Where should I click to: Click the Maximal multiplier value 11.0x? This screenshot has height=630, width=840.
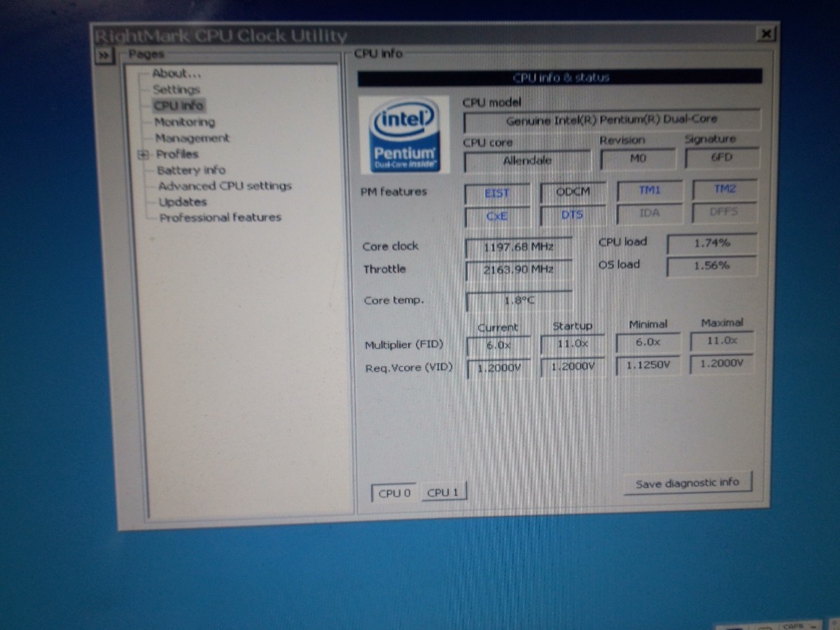pos(722,341)
